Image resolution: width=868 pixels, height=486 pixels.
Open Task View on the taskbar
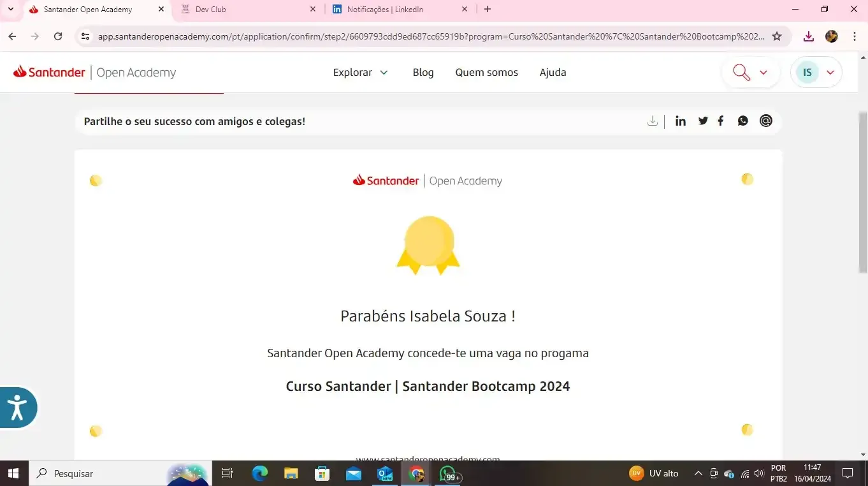tap(227, 473)
